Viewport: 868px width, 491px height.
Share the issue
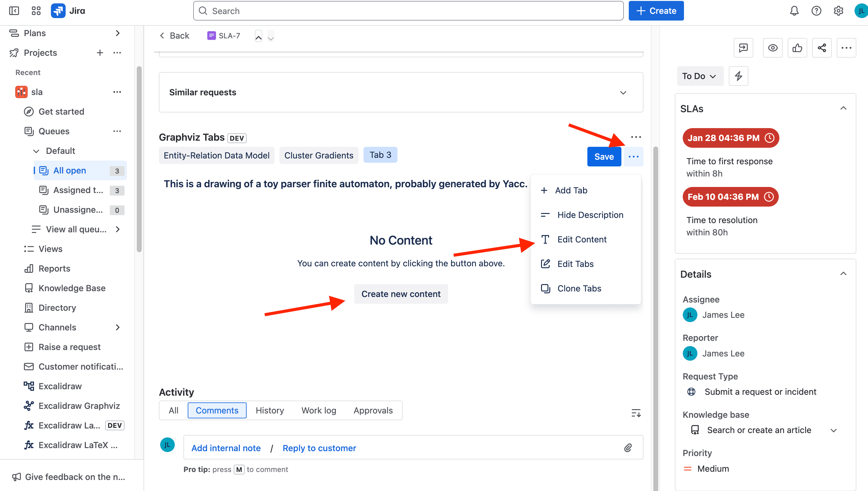[x=822, y=48]
